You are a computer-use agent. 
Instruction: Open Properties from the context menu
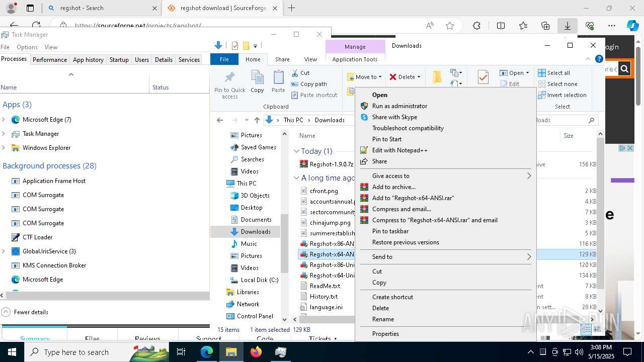(385, 334)
